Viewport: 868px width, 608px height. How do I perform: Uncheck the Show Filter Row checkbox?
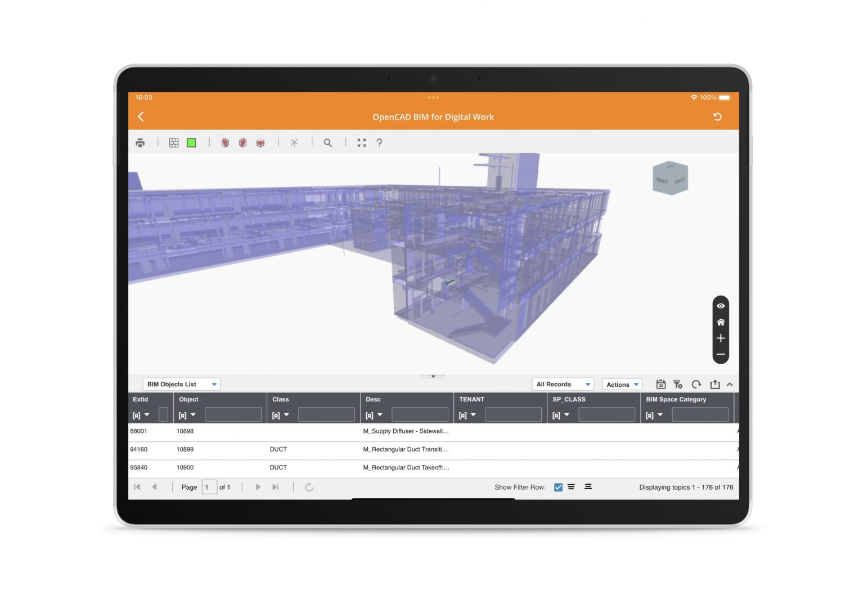click(x=558, y=487)
